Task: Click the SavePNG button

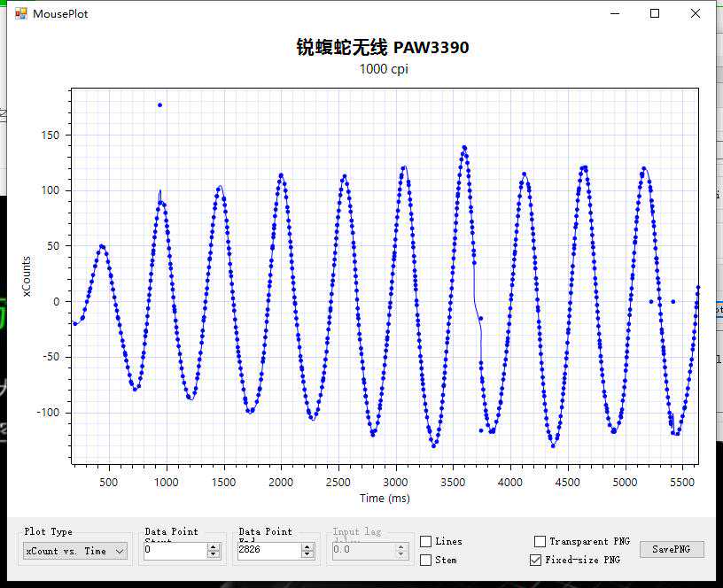Action: pos(672,550)
